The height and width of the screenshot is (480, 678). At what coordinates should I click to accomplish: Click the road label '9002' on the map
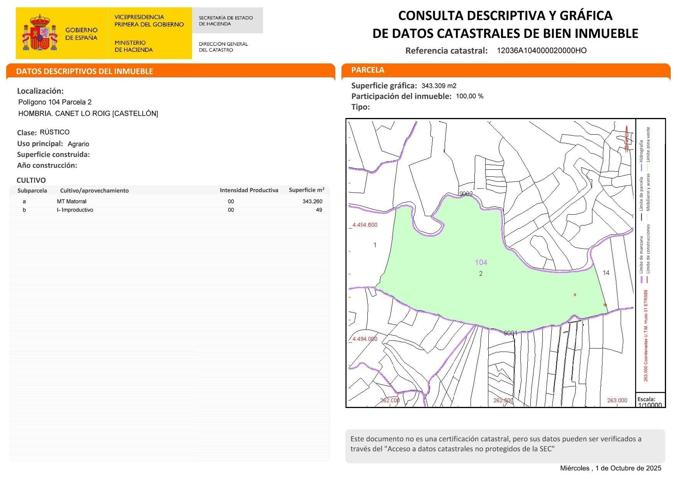tap(466, 194)
